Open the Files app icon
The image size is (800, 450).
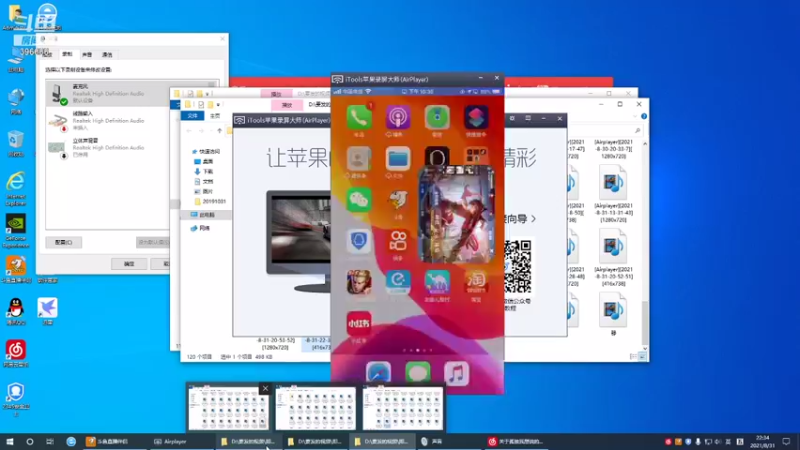coord(398,159)
